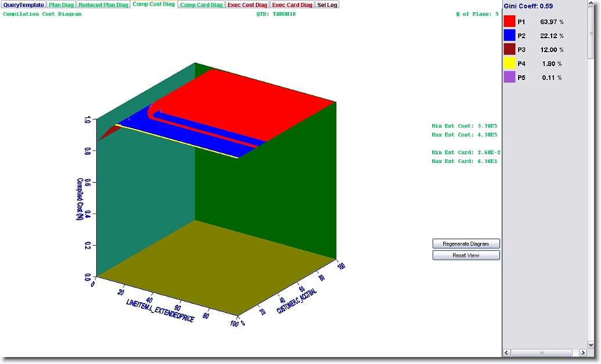Image resolution: width=601 pixels, height=364 pixels.
Task: Pick the blue P2 plan swatch
Action: tap(509, 36)
